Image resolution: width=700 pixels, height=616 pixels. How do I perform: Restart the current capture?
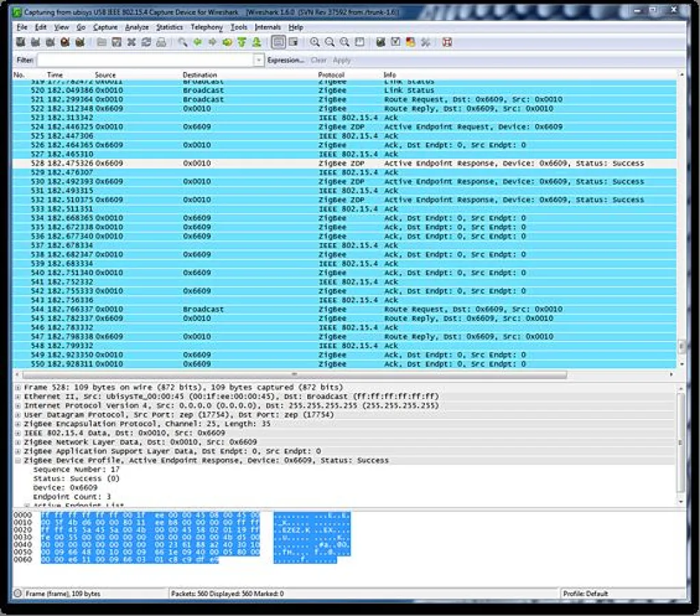coord(79,42)
